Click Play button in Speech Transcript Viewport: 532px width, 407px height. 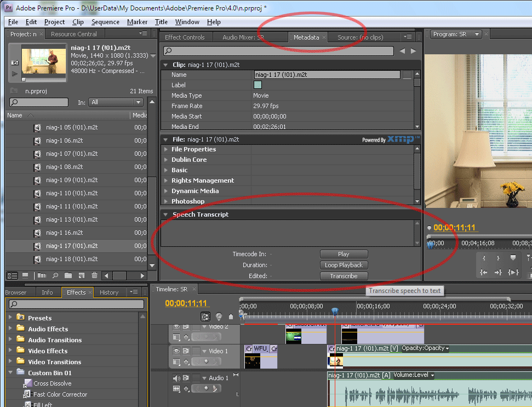[344, 254]
